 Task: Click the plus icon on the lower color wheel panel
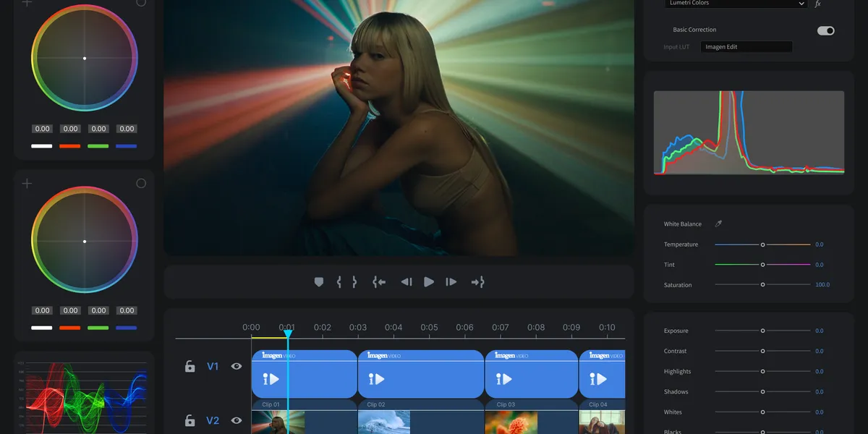27,184
